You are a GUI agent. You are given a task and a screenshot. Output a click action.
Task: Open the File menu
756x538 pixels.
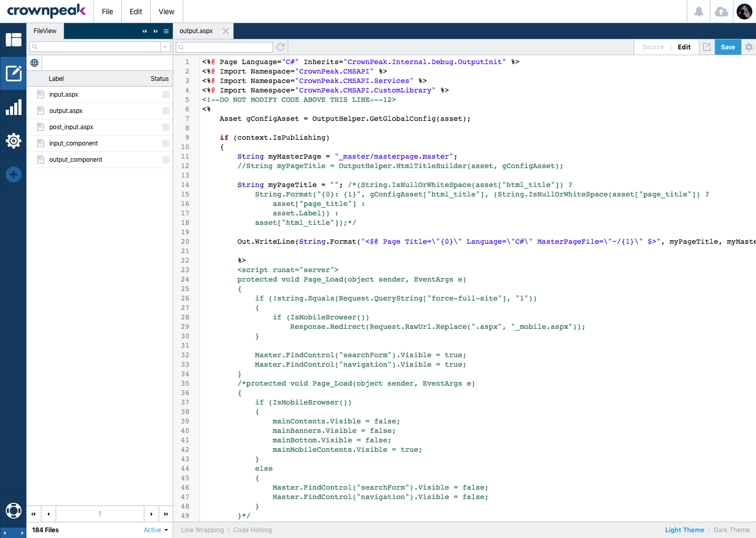coord(108,12)
